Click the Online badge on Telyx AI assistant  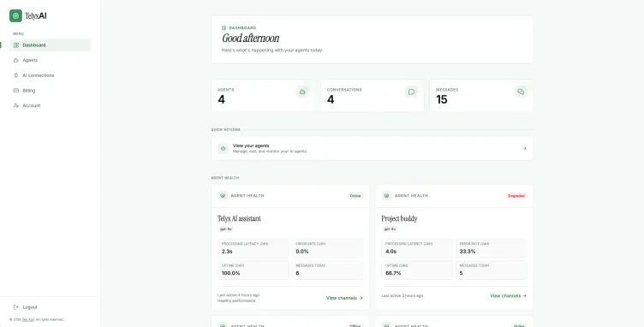pos(355,196)
